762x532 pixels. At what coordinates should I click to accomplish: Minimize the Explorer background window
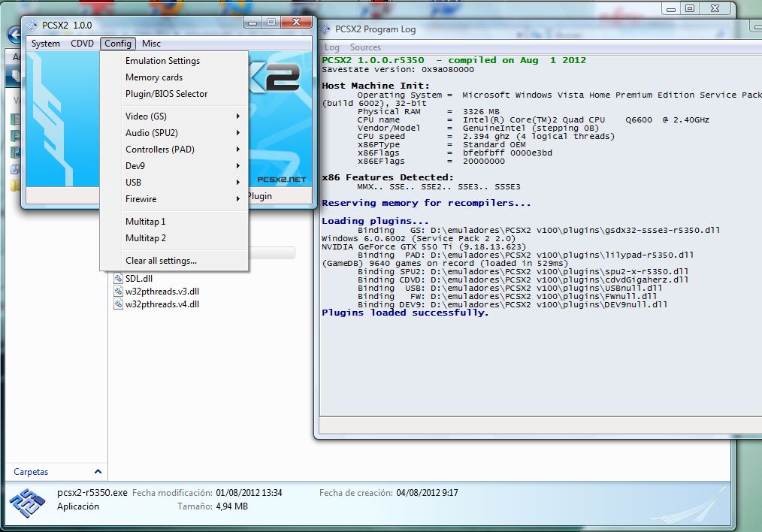pyautogui.click(x=671, y=9)
